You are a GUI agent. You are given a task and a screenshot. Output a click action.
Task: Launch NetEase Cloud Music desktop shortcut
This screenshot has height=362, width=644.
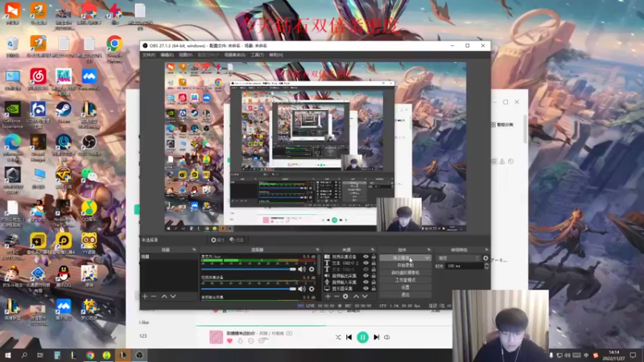click(38, 80)
